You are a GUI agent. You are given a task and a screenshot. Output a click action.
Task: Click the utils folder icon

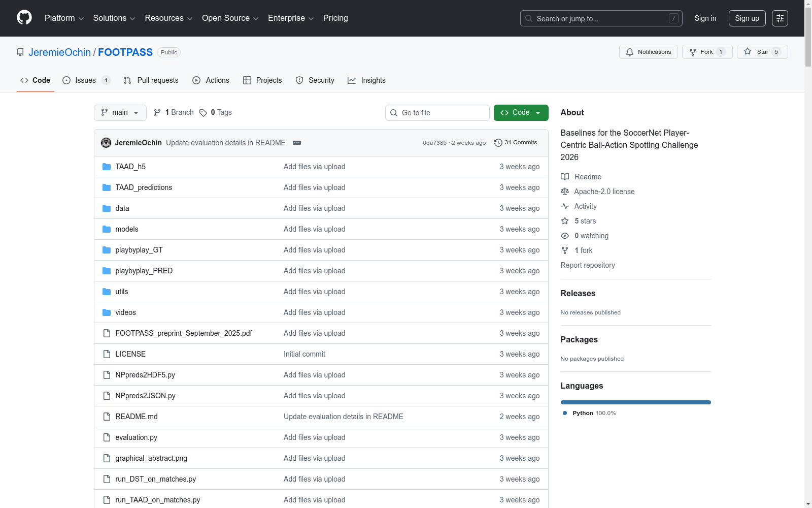(x=107, y=292)
